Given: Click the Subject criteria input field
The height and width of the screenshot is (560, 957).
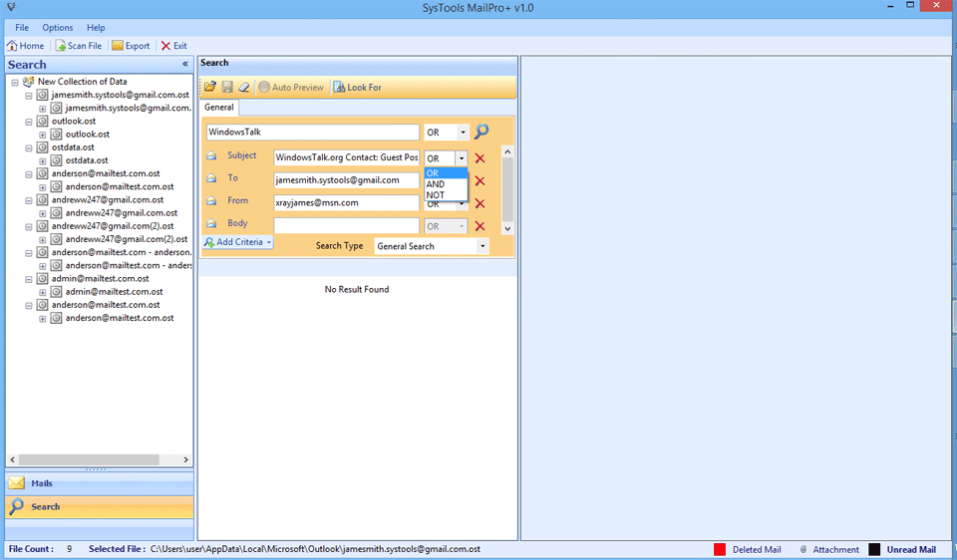Looking at the screenshot, I should [x=346, y=157].
